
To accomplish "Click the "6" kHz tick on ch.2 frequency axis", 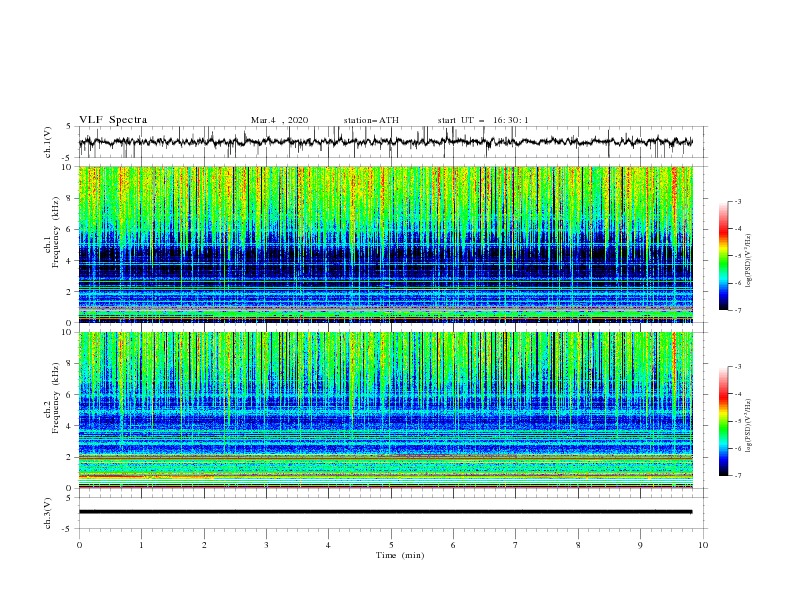I will point(69,395).
